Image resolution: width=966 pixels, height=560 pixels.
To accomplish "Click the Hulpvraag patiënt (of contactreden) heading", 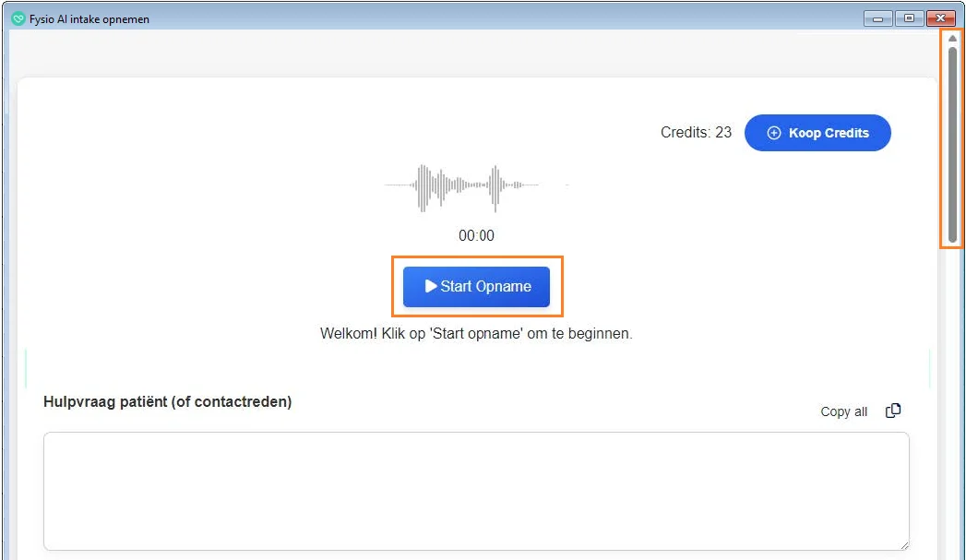I will click(167, 402).
